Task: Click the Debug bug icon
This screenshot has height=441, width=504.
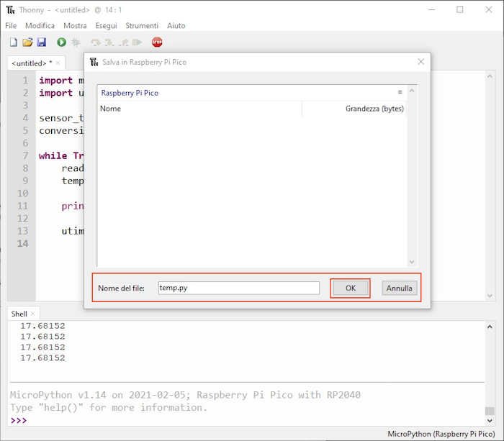Action: tap(76, 42)
